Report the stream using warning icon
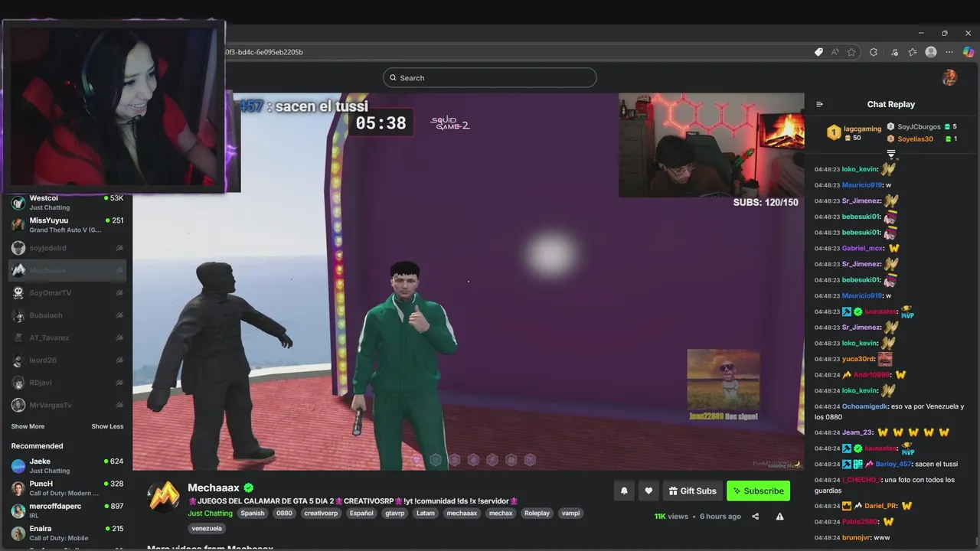980x551 pixels. [779, 517]
